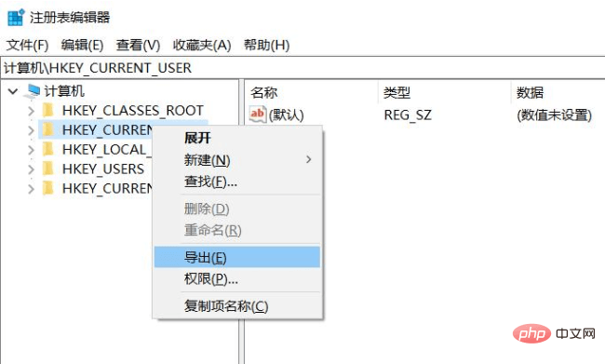This screenshot has height=364, width=605.
Task: Click the (数值未设置) data cell
Action: tap(554, 115)
